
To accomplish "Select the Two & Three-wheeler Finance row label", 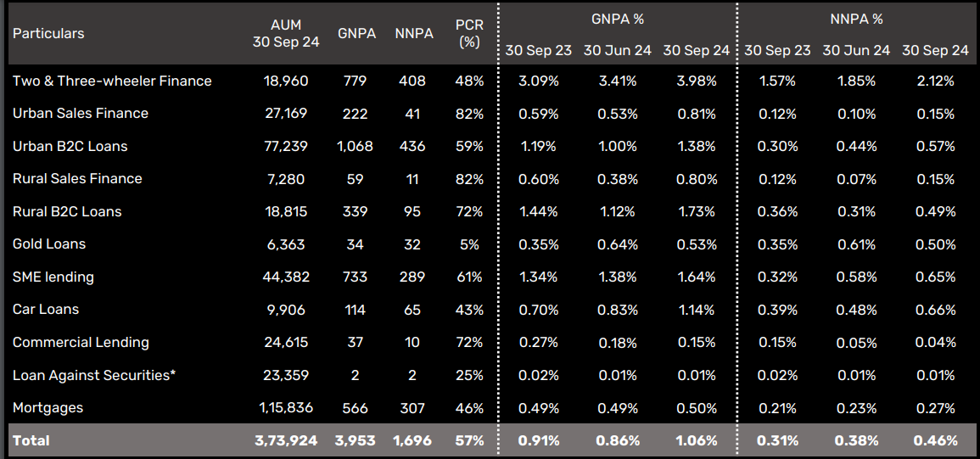I will click(x=112, y=81).
